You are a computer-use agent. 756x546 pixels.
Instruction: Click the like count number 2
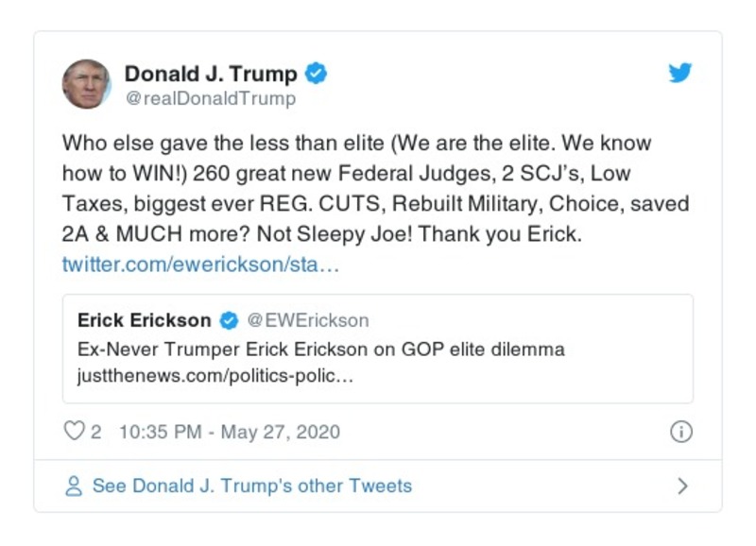tap(96, 432)
